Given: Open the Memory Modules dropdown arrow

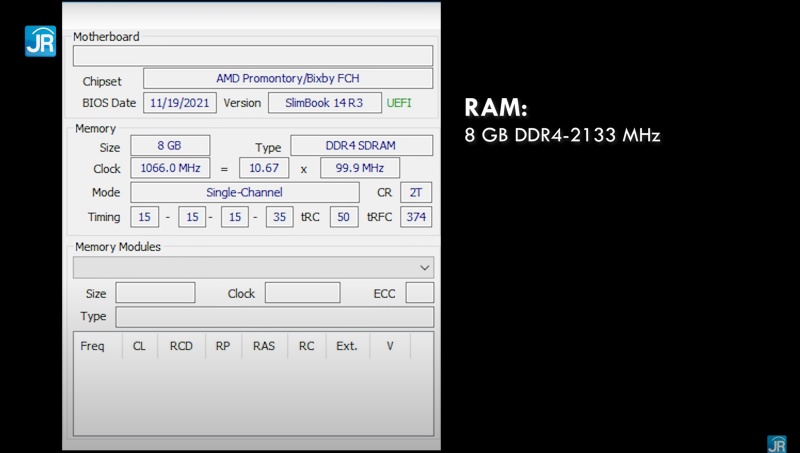Looking at the screenshot, I should tap(425, 268).
